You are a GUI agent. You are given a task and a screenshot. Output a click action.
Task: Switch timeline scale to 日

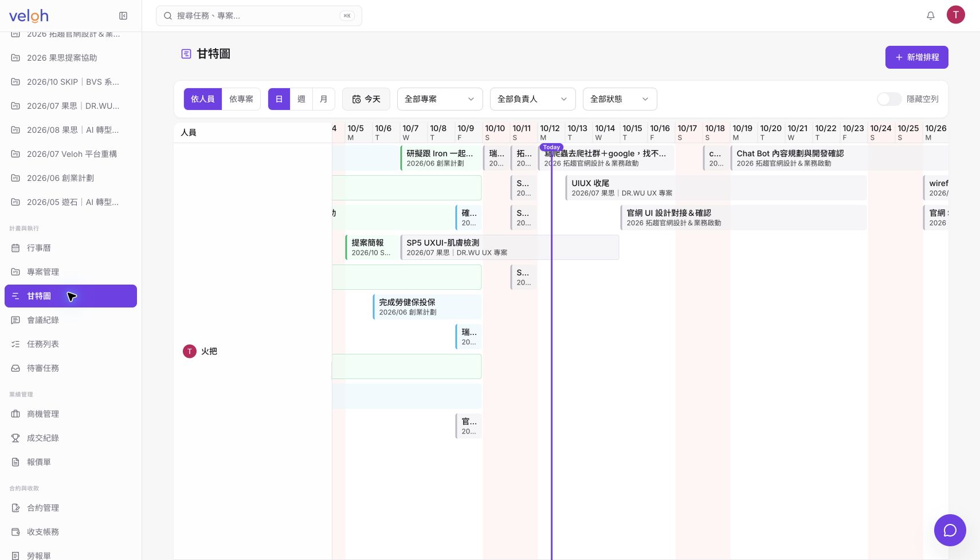[x=279, y=99]
